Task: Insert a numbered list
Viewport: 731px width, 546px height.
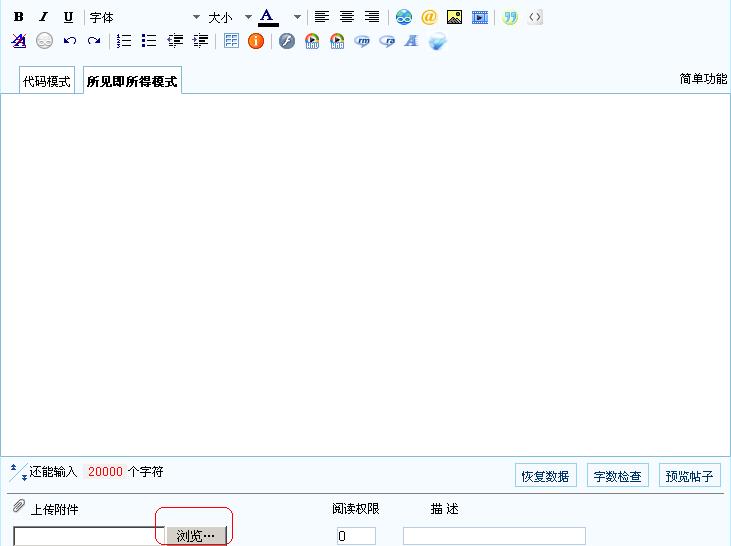Action: (x=124, y=41)
